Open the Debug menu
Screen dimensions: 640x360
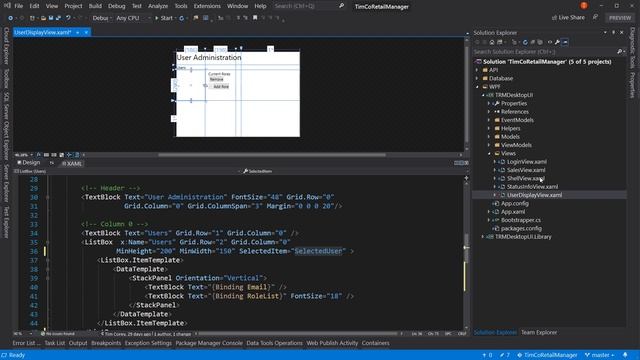tap(116, 6)
